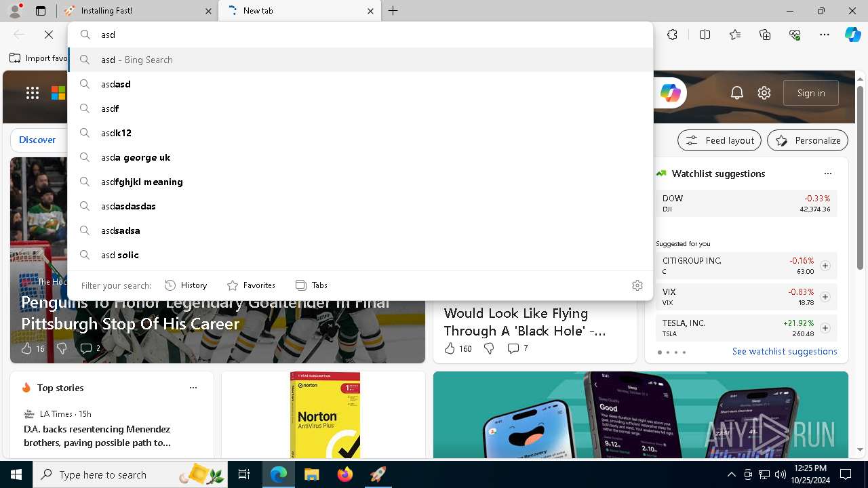Add VIX to watchlist
Image resolution: width=868 pixels, height=488 pixels.
point(825,297)
